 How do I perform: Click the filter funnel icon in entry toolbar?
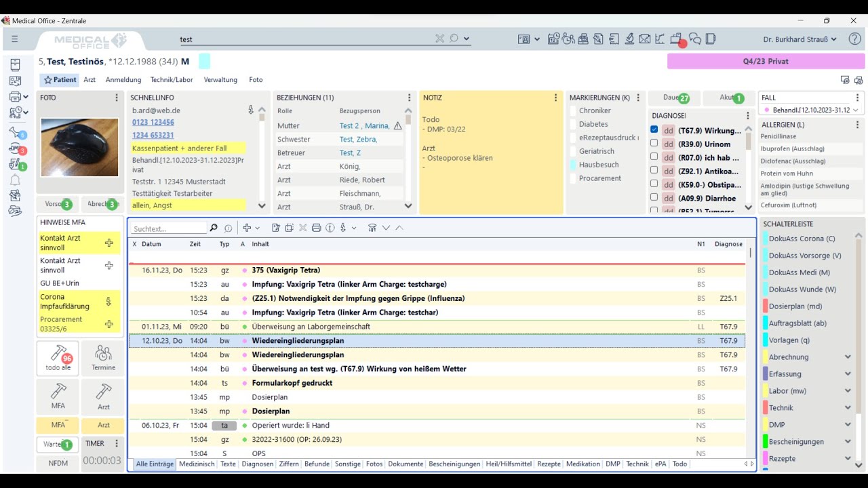372,228
